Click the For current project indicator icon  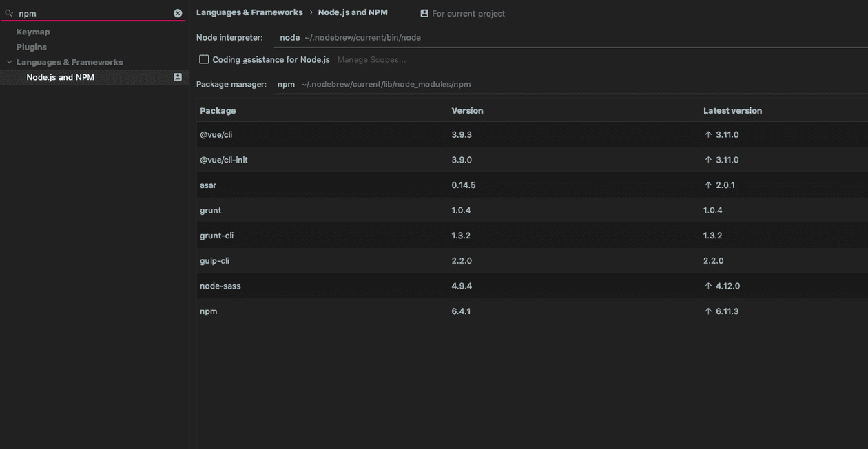pos(423,13)
